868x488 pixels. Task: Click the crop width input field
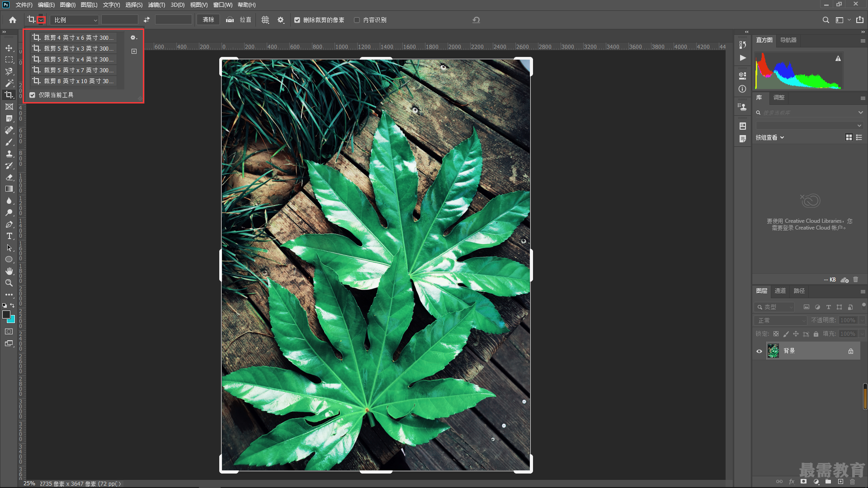pyautogui.click(x=119, y=20)
